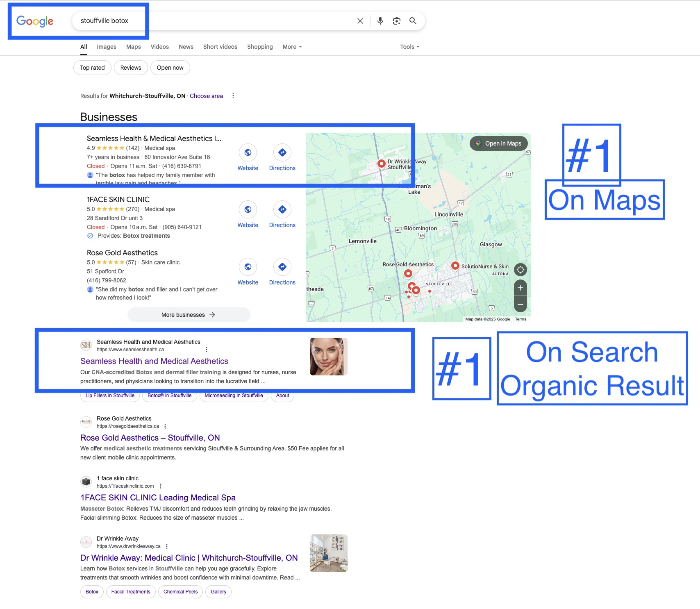Click the More businesses button
Image resolution: width=700 pixels, height=609 pixels.
(189, 315)
